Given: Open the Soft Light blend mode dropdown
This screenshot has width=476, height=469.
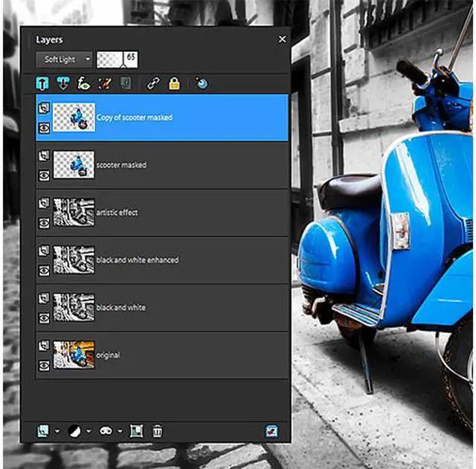Looking at the screenshot, I should click(64, 59).
